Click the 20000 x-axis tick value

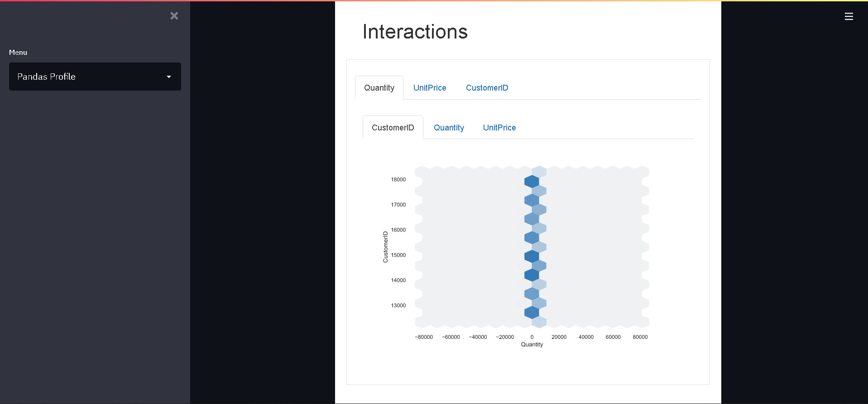(559, 337)
